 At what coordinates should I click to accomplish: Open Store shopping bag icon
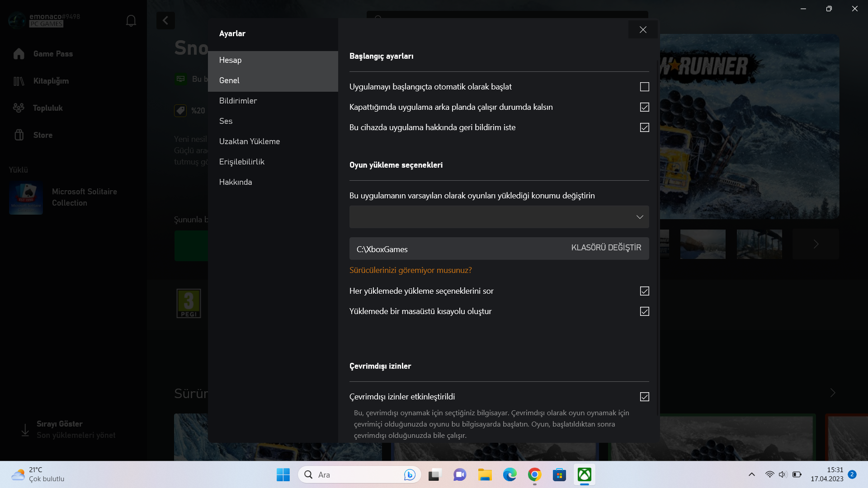(x=19, y=135)
